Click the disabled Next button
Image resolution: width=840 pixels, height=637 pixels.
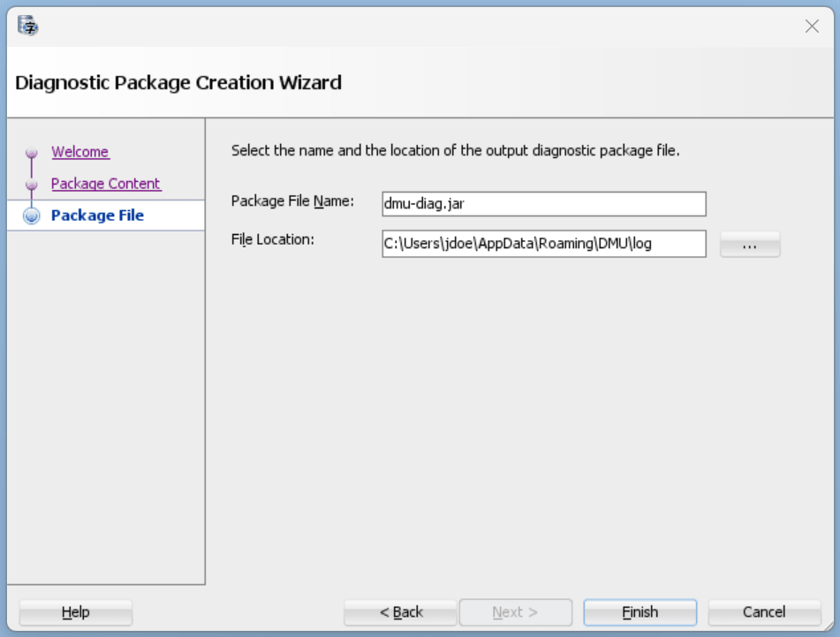[x=515, y=611]
